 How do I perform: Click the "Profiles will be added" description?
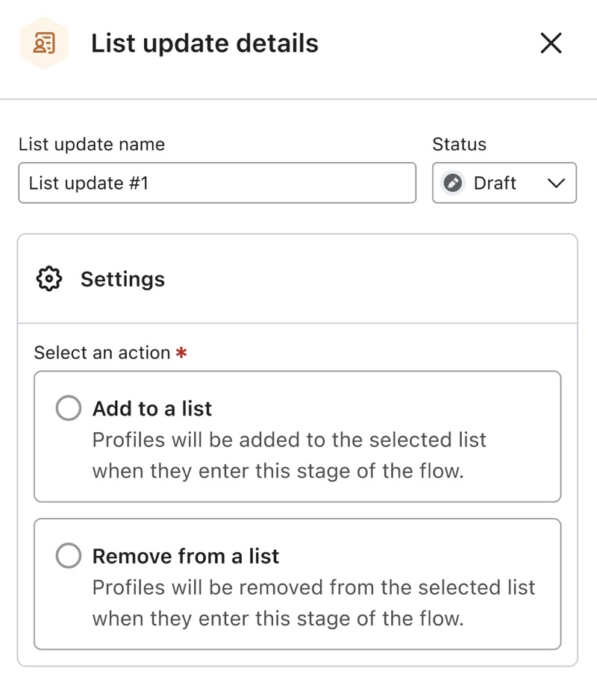point(289,455)
